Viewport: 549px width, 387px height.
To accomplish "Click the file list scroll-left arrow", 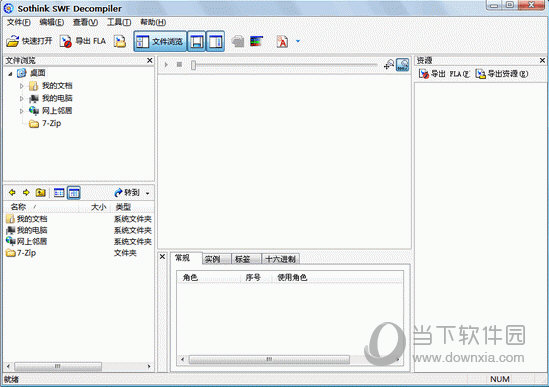I will 8,366.
